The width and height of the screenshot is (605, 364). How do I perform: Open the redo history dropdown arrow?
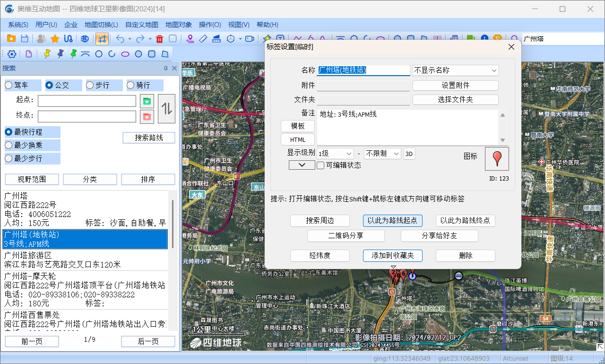[x=150, y=39]
